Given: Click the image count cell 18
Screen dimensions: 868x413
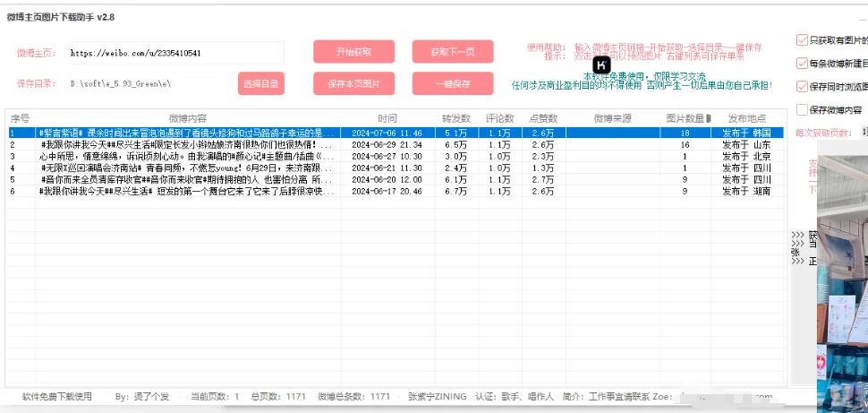Looking at the screenshot, I should [x=685, y=133].
